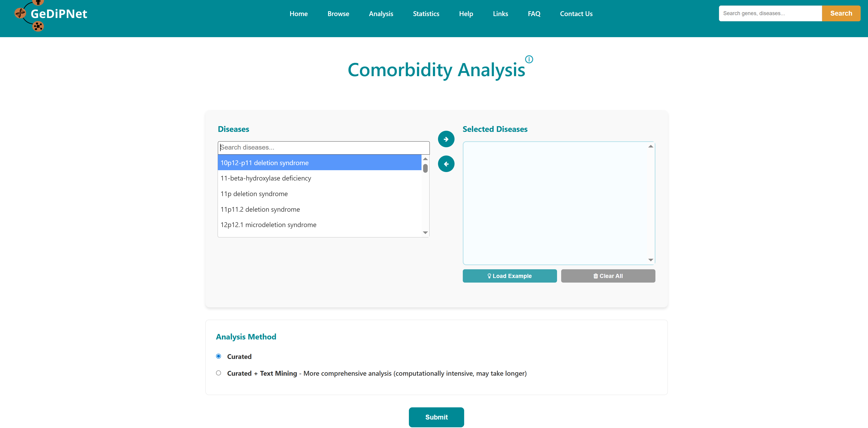
Task: Click the right-arrow add disease button
Action: click(446, 139)
